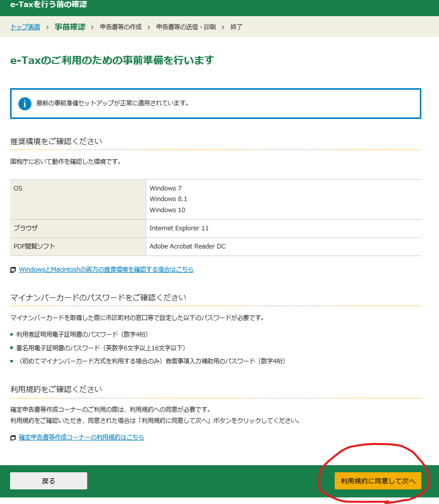Screen dimensions: 439x504
Task: Click the 最新の事前準備セットアップ notification text
Action: (112, 103)
